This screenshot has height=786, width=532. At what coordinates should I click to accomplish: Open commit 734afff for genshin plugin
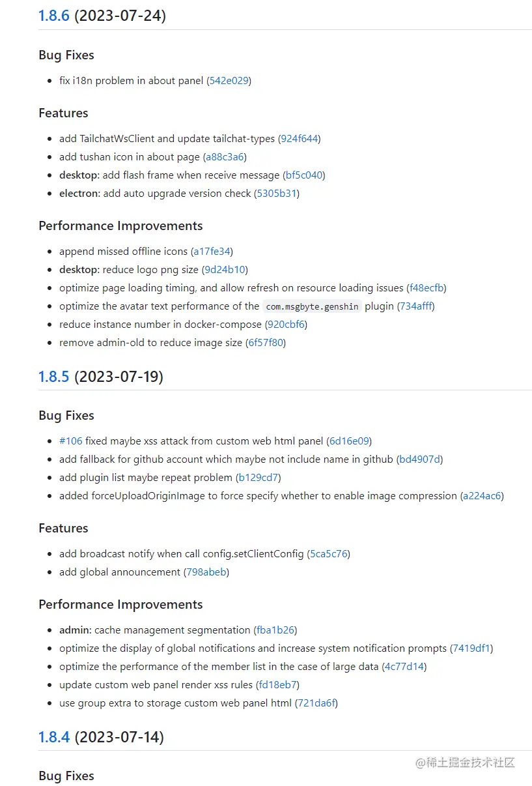click(415, 306)
